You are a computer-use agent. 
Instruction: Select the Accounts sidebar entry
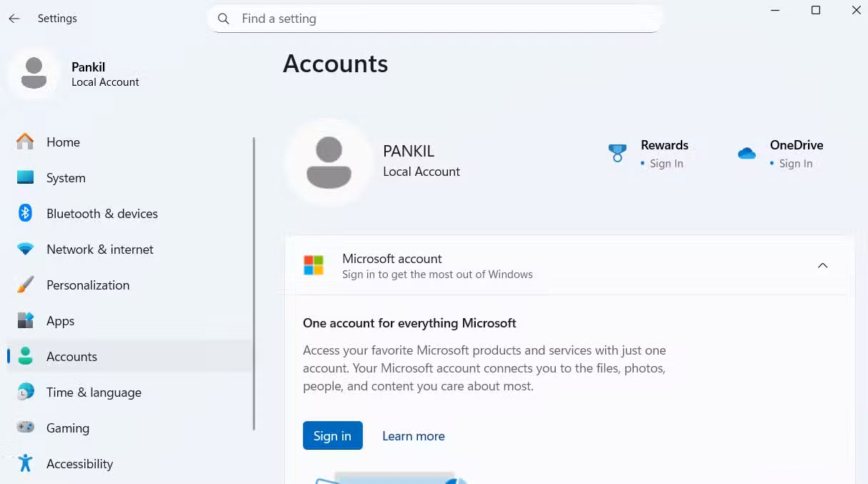pyautogui.click(x=71, y=356)
